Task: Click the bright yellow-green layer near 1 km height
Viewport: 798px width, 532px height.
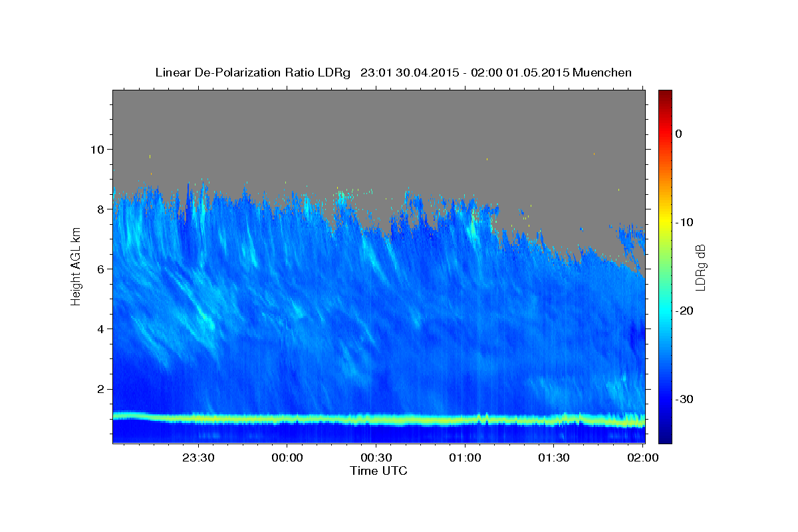Action: [379, 420]
